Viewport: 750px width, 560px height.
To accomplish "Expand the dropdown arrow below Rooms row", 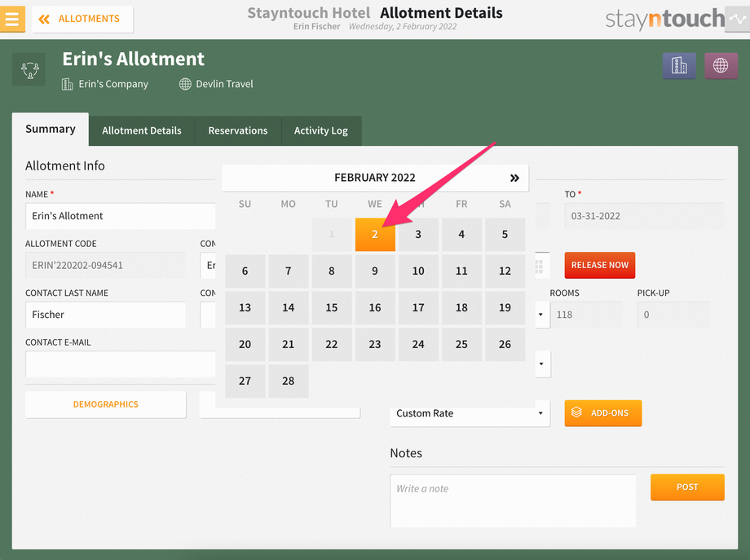I will 541,364.
